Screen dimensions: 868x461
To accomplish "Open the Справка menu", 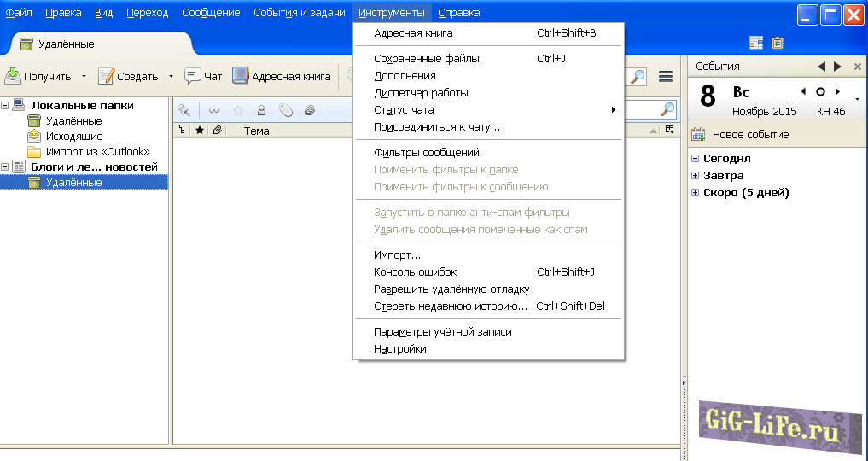I will [x=458, y=13].
